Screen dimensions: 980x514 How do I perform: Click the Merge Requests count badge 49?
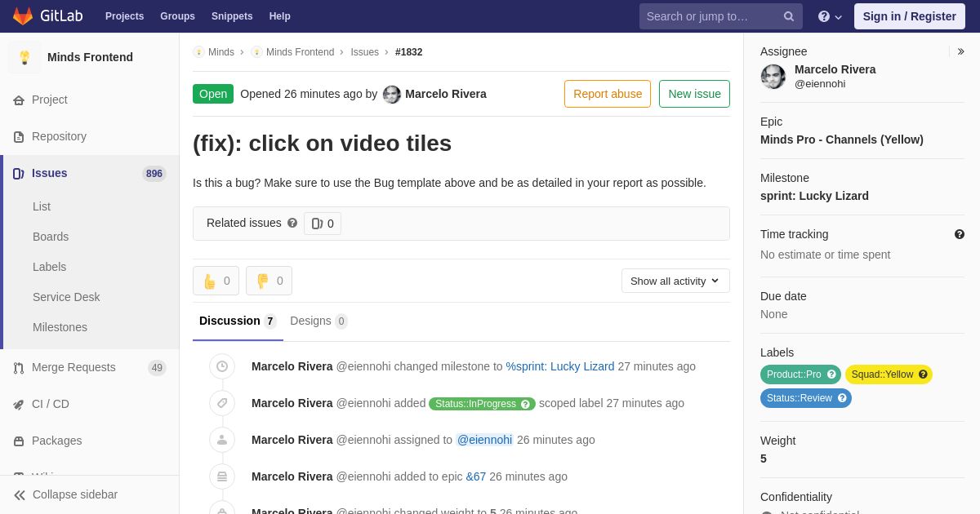[x=157, y=368]
